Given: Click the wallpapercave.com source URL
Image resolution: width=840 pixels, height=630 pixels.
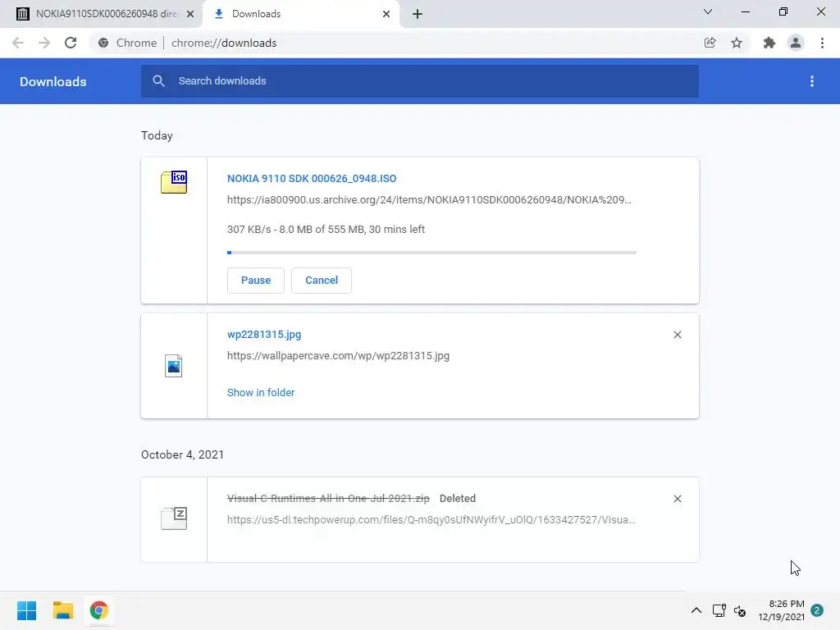Looking at the screenshot, I should tap(338, 356).
